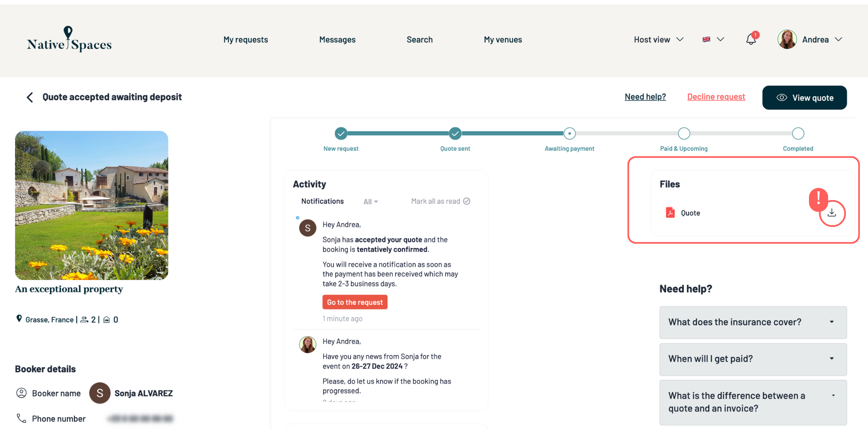Image resolution: width=868 pixels, height=434 pixels.
Task: Click the Booker name Sonja avatar
Action: click(100, 393)
